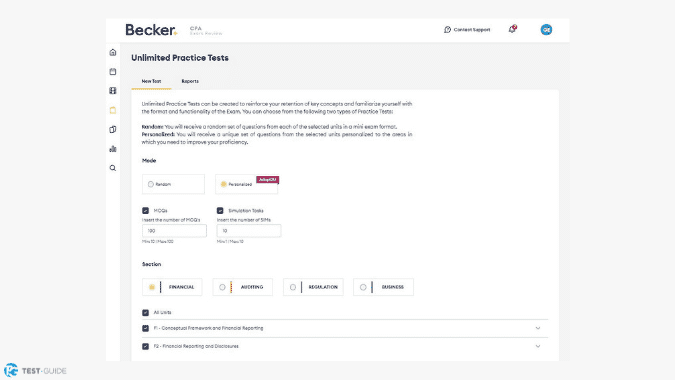Switch to the Reports tab

pyautogui.click(x=190, y=81)
